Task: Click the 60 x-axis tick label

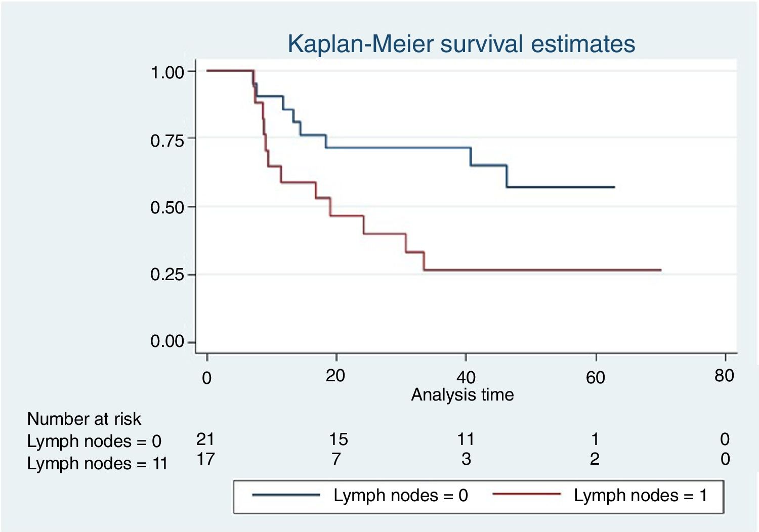Action: (596, 377)
